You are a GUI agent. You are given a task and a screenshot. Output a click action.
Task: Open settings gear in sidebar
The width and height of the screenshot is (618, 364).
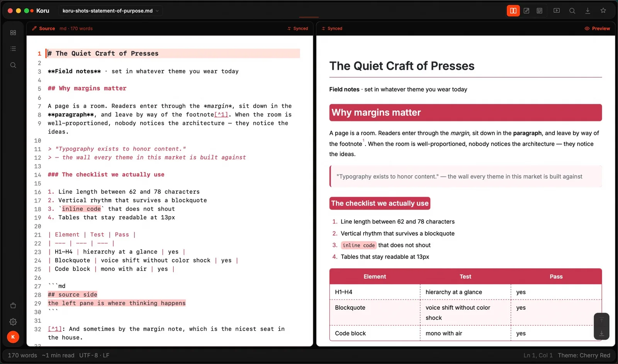(x=13, y=322)
